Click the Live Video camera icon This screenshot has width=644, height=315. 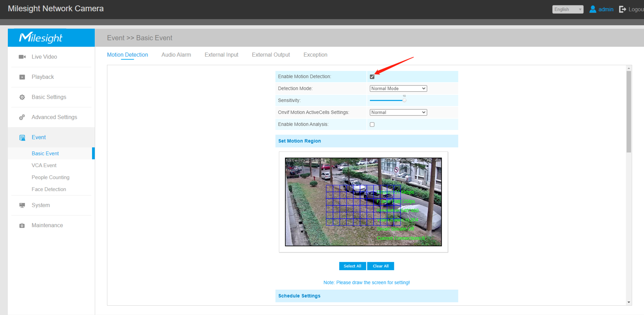tap(22, 57)
